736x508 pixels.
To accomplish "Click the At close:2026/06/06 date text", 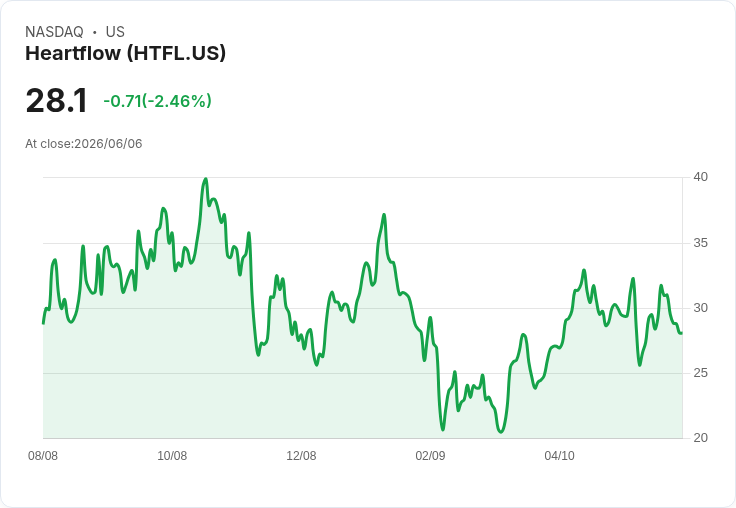I will pos(84,144).
